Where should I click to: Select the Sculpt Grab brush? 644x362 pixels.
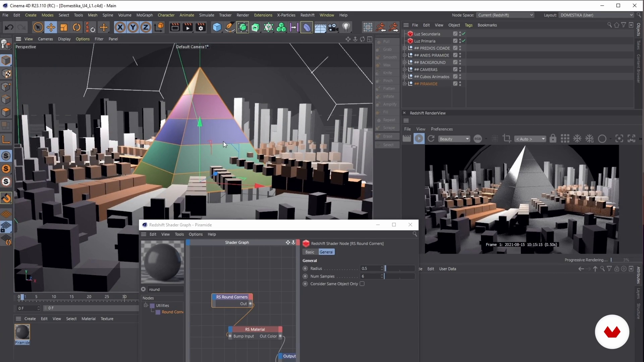[387, 49]
